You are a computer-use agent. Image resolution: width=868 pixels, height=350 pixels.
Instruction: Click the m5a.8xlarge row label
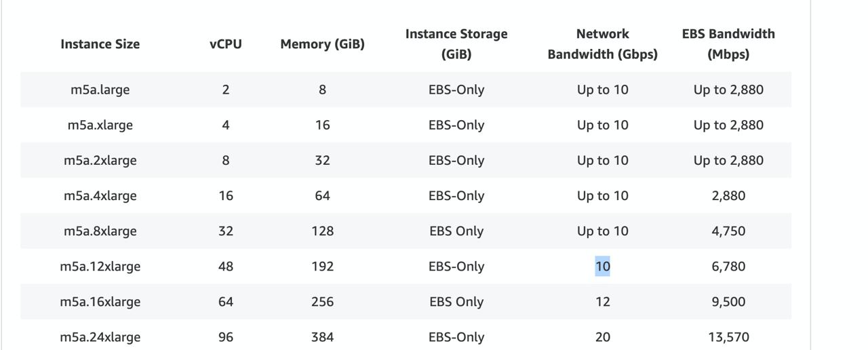click(100, 231)
